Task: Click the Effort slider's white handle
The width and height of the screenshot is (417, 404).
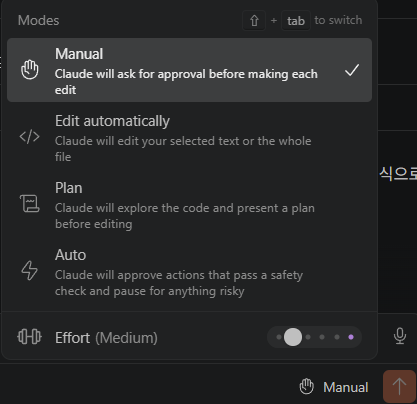Action: click(x=293, y=337)
